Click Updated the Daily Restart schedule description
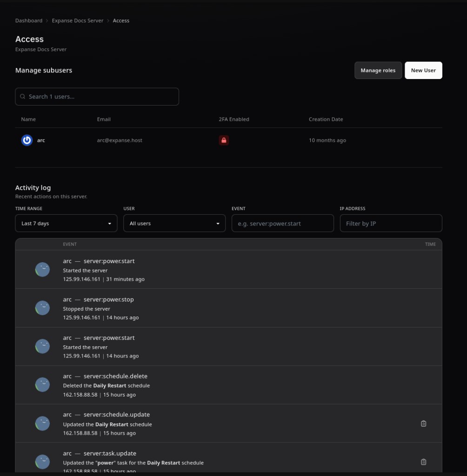Image resolution: width=467 pixels, height=476 pixels. click(107, 424)
